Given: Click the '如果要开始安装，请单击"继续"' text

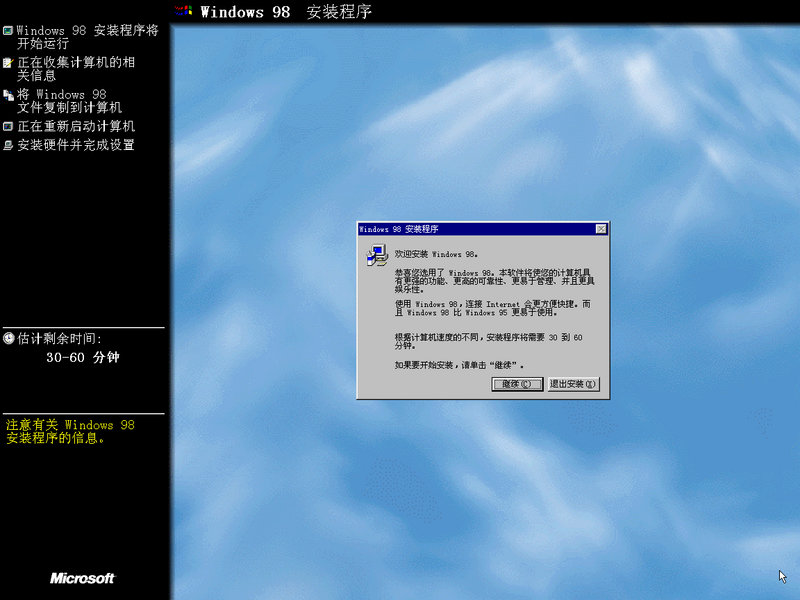Looking at the screenshot, I should coord(459,365).
